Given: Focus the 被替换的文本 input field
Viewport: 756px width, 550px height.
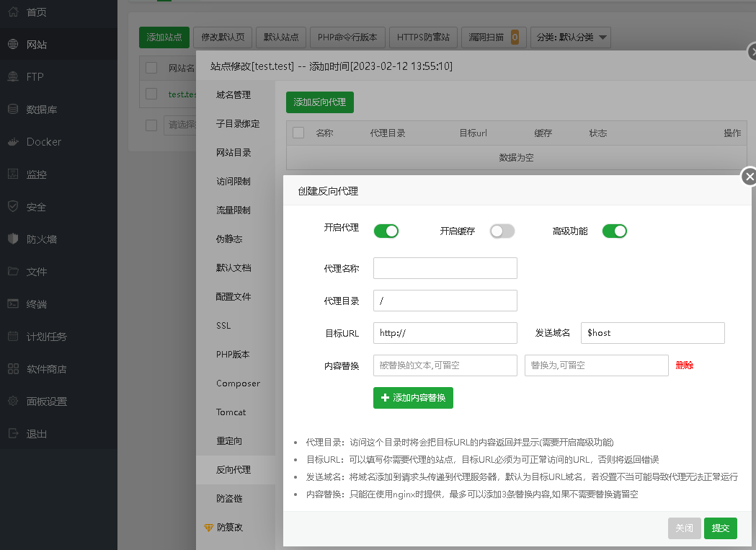Looking at the screenshot, I should (445, 365).
